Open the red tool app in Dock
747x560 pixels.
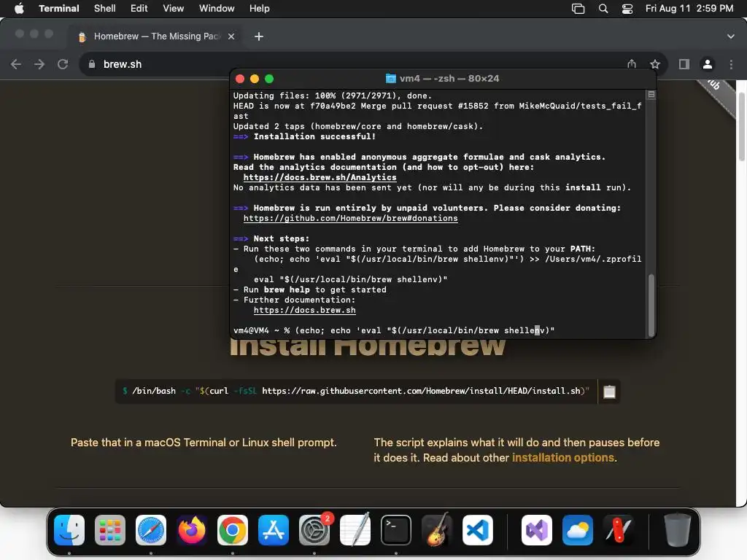(x=619, y=530)
